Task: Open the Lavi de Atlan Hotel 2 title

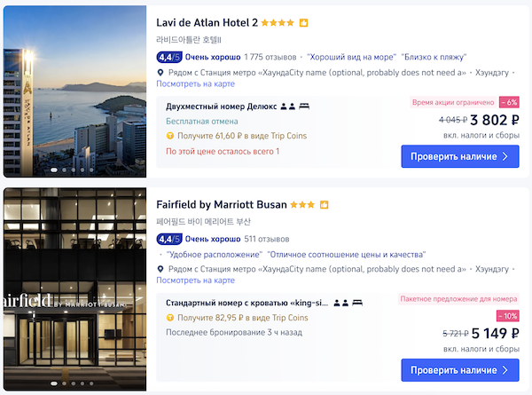Action: [207, 22]
